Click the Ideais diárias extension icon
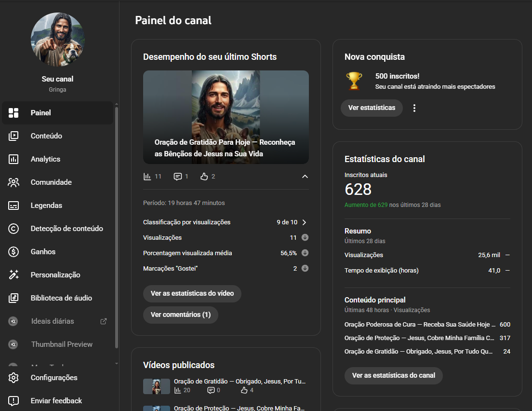The width and height of the screenshot is (532, 411). coord(13,321)
